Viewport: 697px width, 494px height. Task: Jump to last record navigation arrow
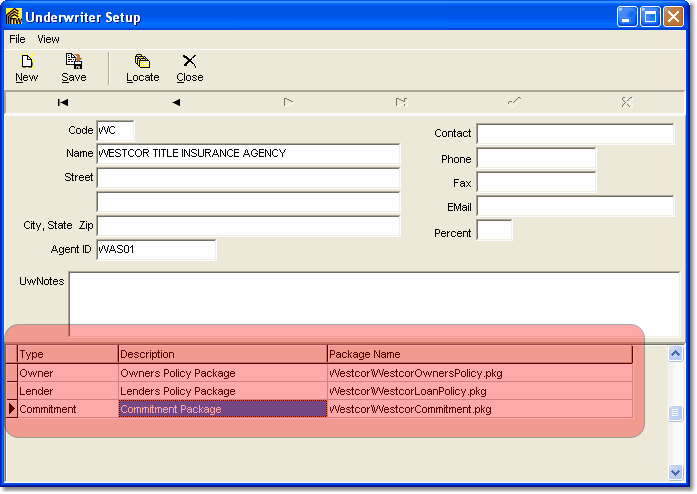point(401,102)
